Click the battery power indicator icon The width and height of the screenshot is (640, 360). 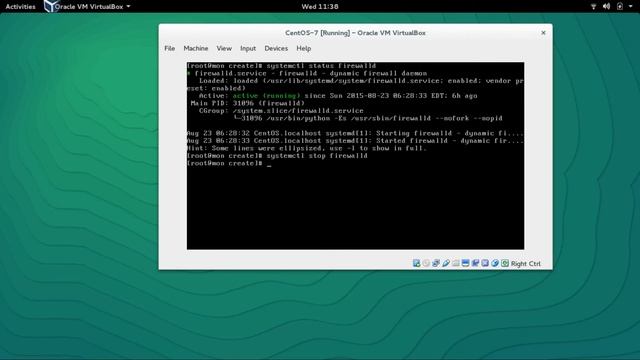[620, 7]
